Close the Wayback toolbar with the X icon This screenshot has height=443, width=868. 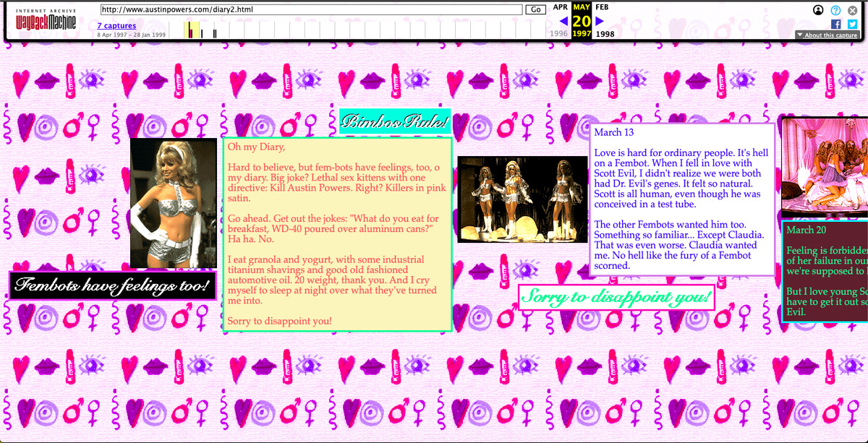(852, 10)
